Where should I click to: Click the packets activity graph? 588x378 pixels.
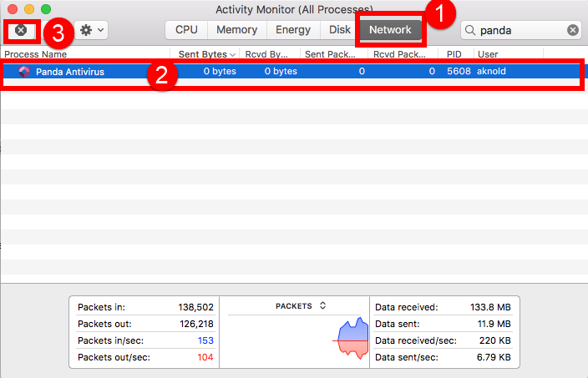click(x=352, y=339)
